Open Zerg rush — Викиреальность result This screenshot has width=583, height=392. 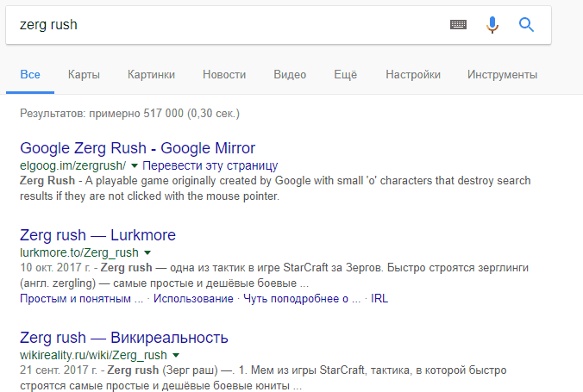pyautogui.click(x=124, y=338)
